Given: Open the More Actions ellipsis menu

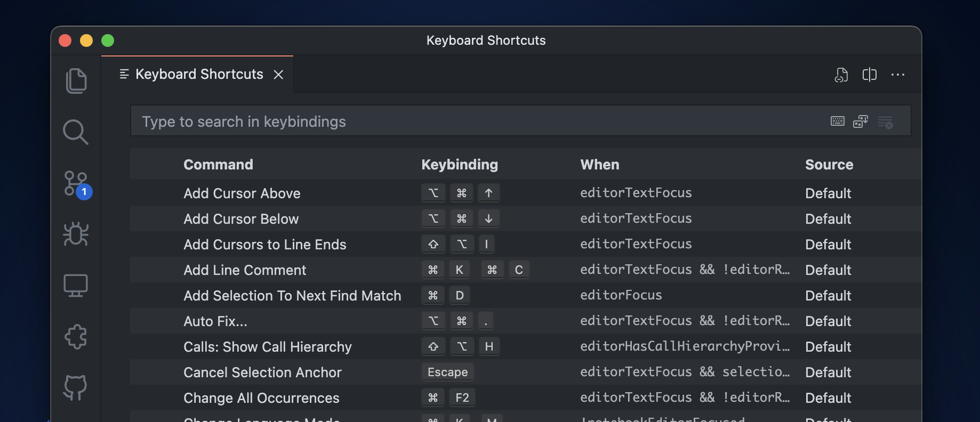Looking at the screenshot, I should (x=898, y=75).
